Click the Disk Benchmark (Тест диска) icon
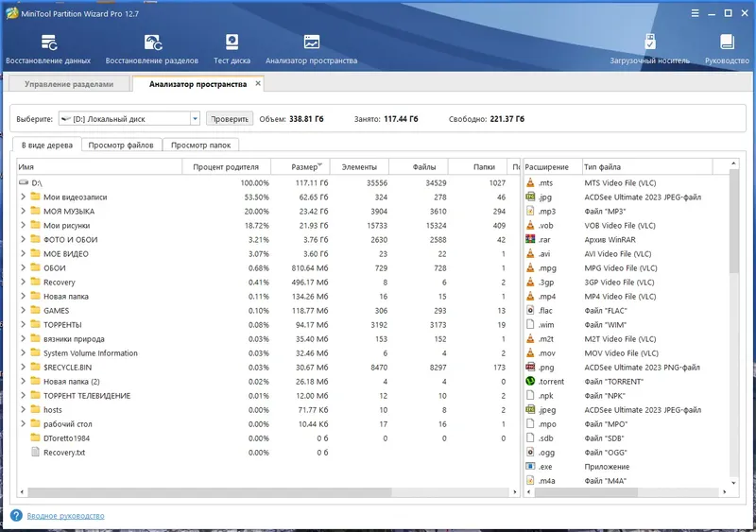The image size is (756, 532). tap(232, 43)
